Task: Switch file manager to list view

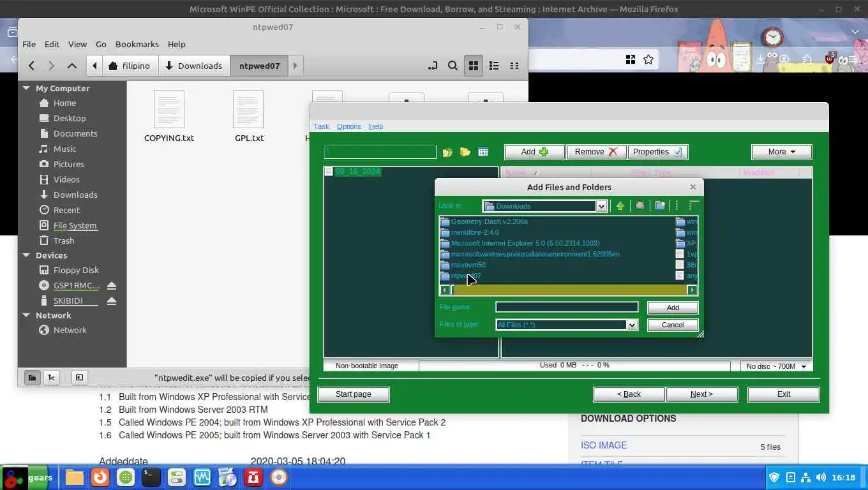Action: 494,66
